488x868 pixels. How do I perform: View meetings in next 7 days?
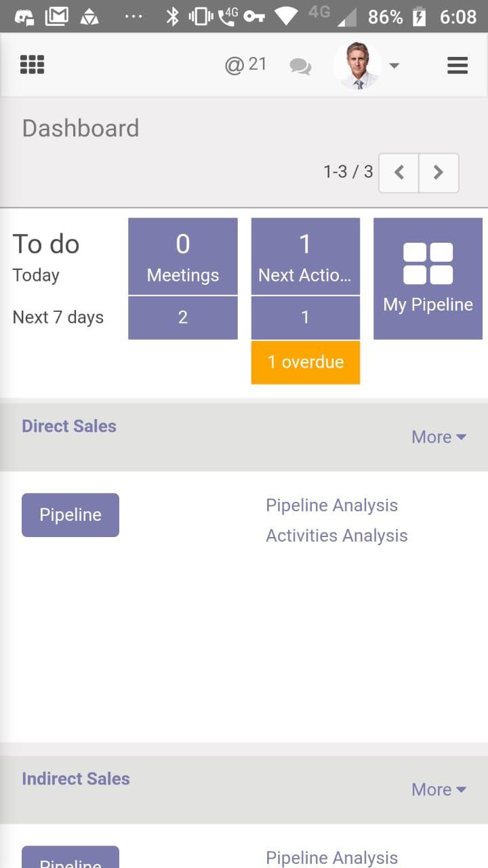(183, 317)
